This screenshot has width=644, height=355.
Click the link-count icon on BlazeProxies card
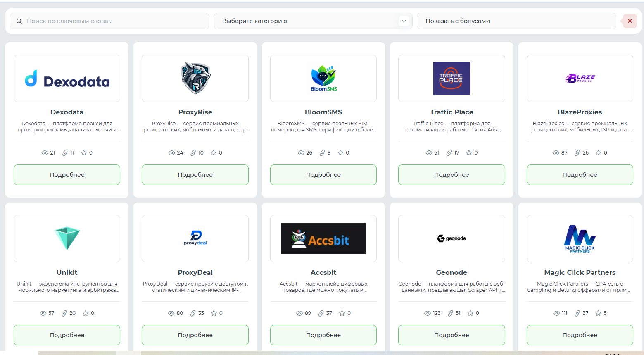click(x=577, y=153)
